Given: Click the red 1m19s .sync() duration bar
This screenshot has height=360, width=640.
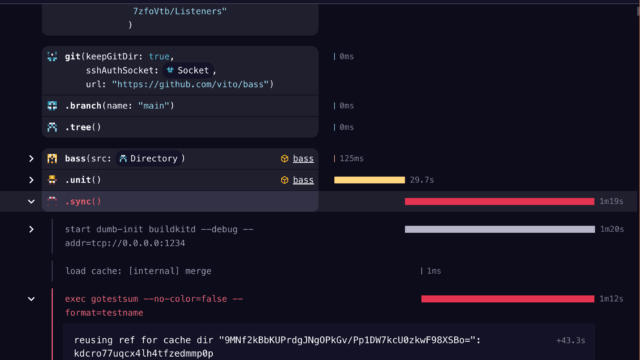Looking at the screenshot, I should [500, 201].
